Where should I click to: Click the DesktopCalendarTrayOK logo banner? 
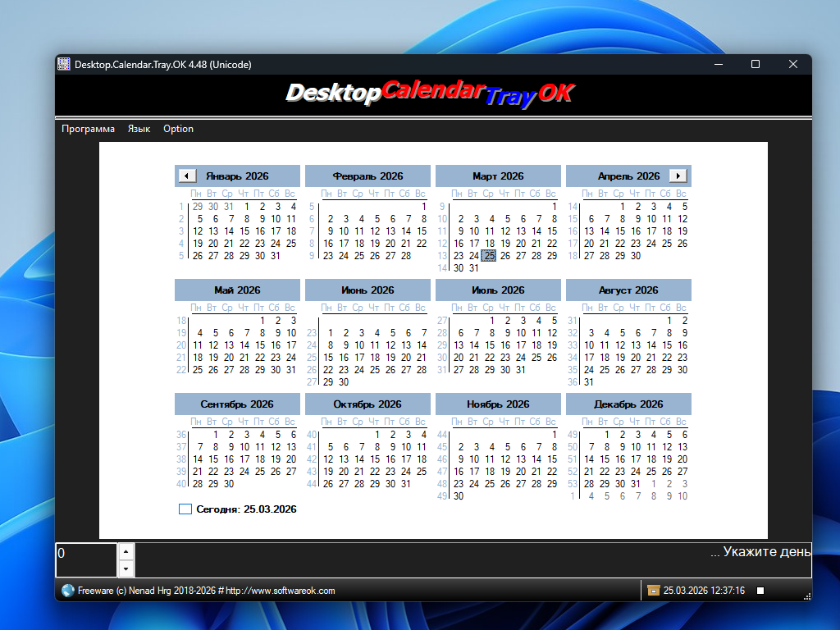tap(430, 94)
